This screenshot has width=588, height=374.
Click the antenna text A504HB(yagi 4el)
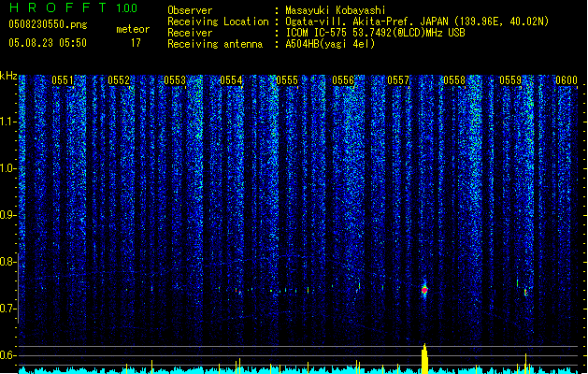[x=330, y=44]
